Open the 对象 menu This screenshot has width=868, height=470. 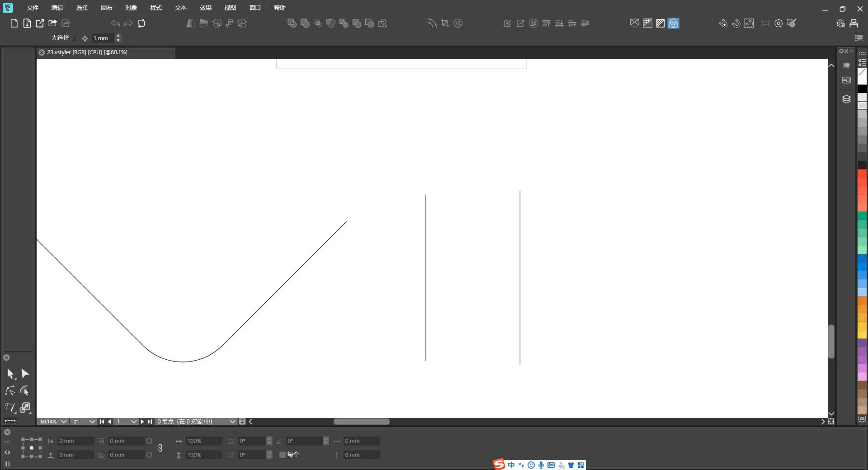pos(131,8)
